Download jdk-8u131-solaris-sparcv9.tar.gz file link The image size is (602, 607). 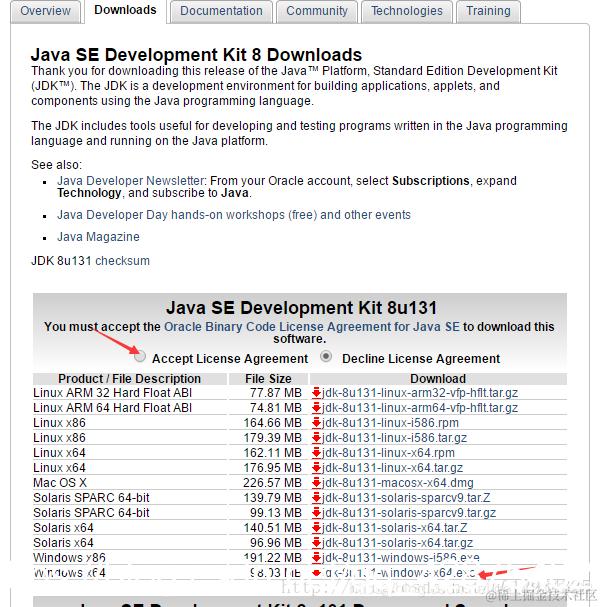point(409,513)
